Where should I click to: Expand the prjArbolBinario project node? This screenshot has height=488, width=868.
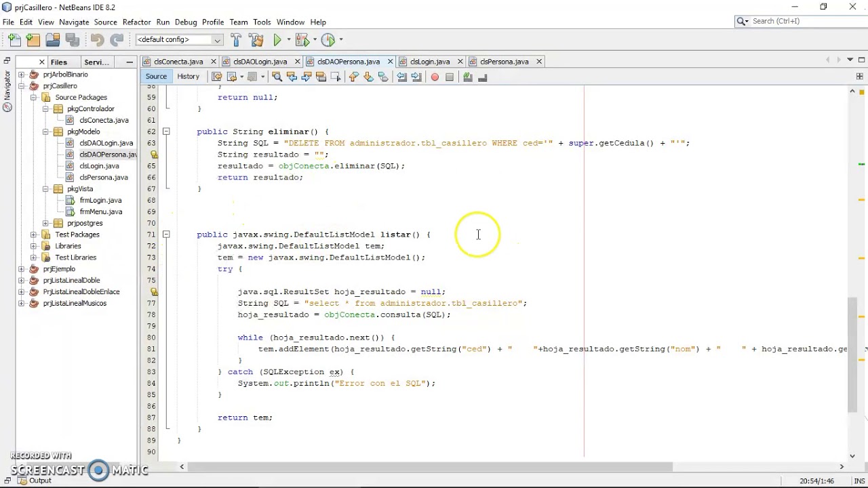[21, 75]
